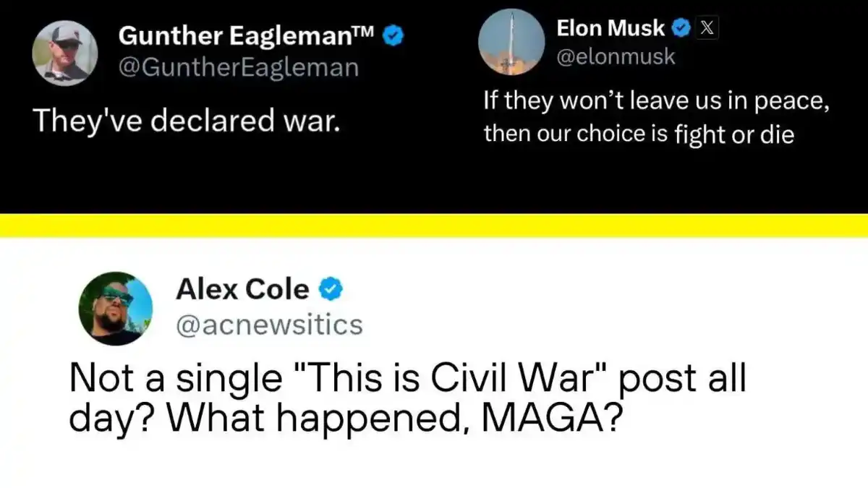Open the Elon Musk display name

click(610, 28)
